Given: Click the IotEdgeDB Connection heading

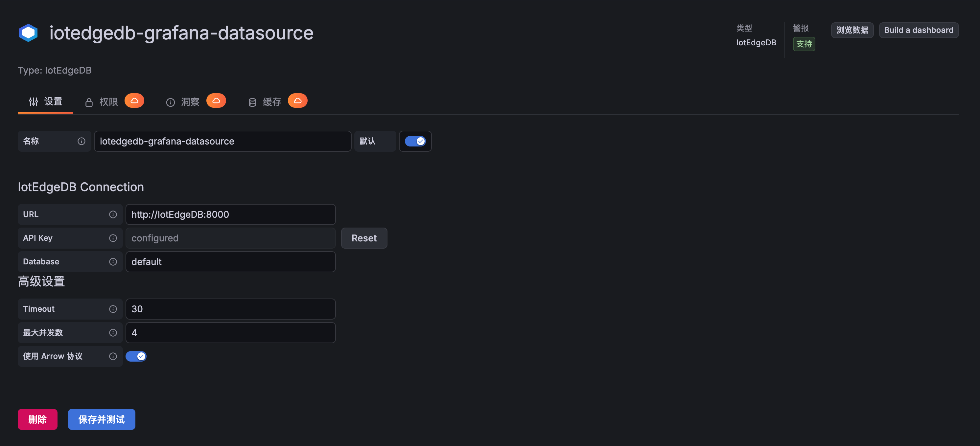Looking at the screenshot, I should (81, 187).
